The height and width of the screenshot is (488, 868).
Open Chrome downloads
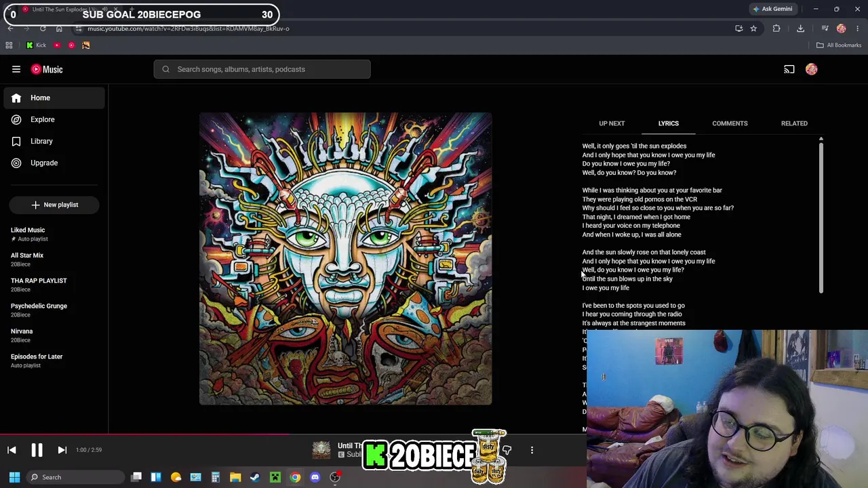tap(800, 28)
